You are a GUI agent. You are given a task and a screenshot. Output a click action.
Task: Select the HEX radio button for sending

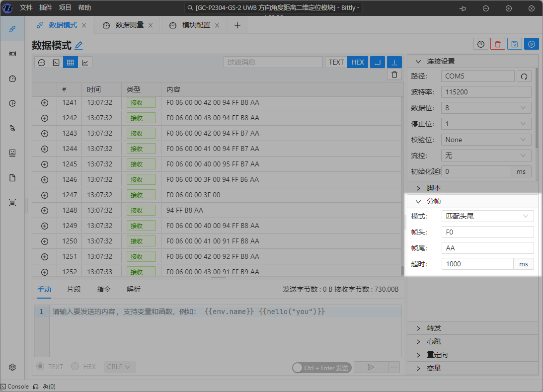click(x=75, y=367)
